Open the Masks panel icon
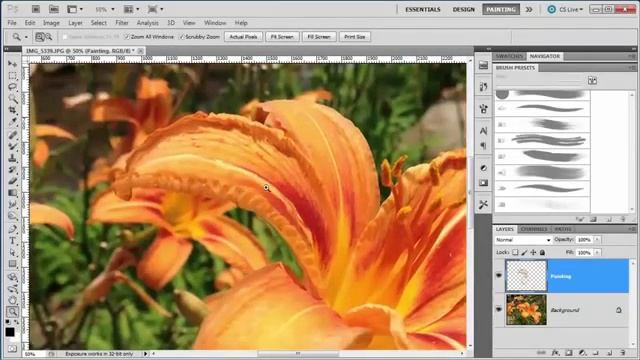The height and width of the screenshot is (360, 640). tap(483, 183)
